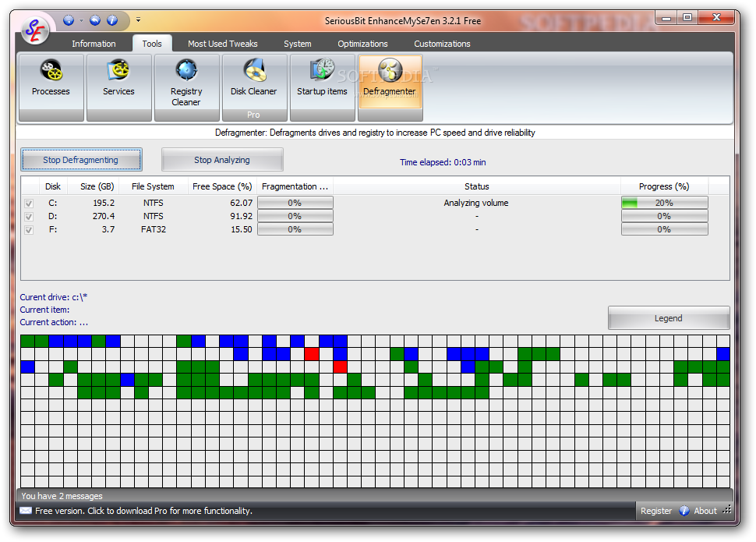This screenshot has width=756, height=542.
Task: Uncheck the C: drive checkbox
Action: click(x=29, y=204)
